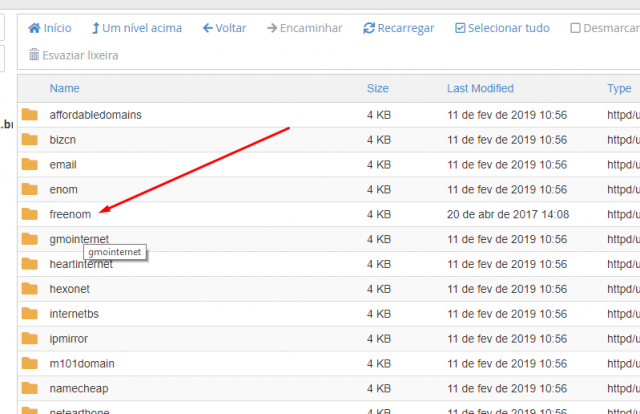The image size is (640, 414).
Task: Click the bizcn folder icon
Action: [30, 140]
